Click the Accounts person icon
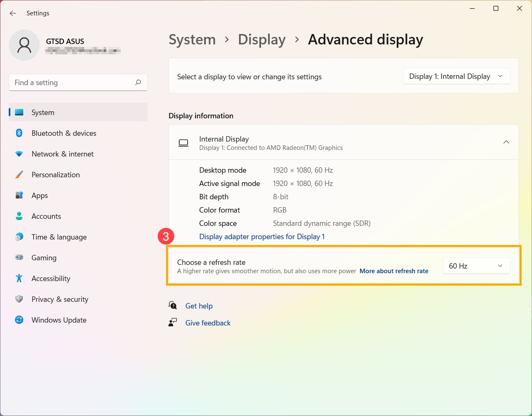Viewport: 532px width, 416px height. tap(19, 216)
